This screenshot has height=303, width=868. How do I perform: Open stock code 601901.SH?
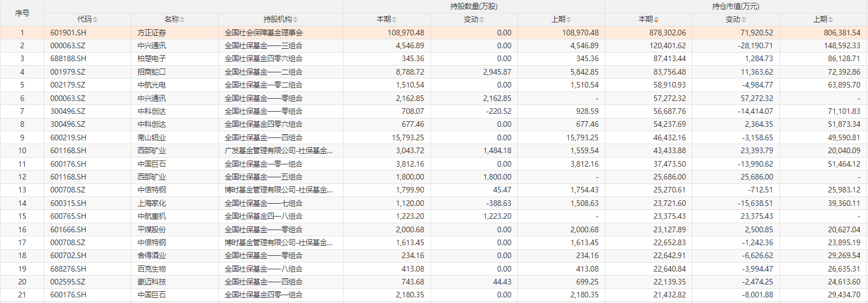point(68,33)
